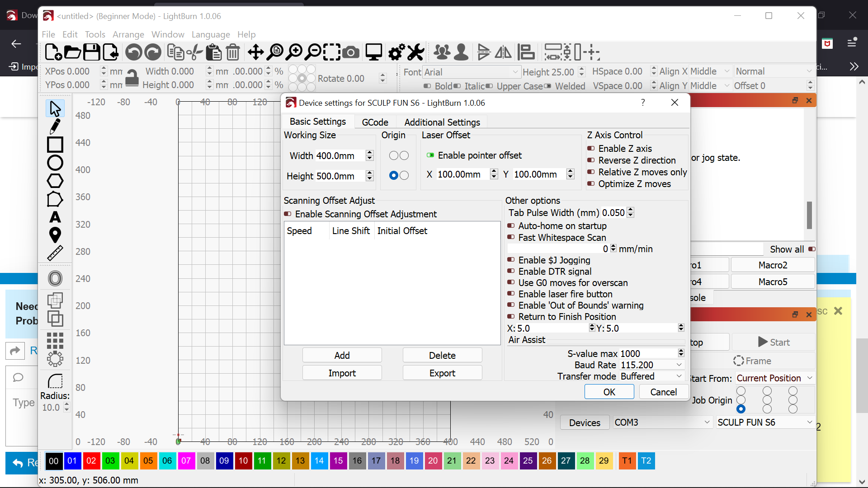Toggle Enable Scanning Offset Adjustment

point(288,214)
